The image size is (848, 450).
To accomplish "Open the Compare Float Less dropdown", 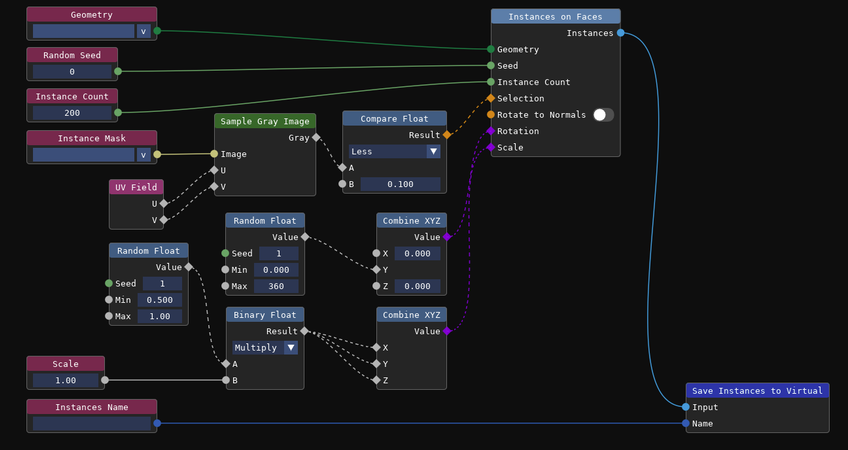I will pos(394,151).
